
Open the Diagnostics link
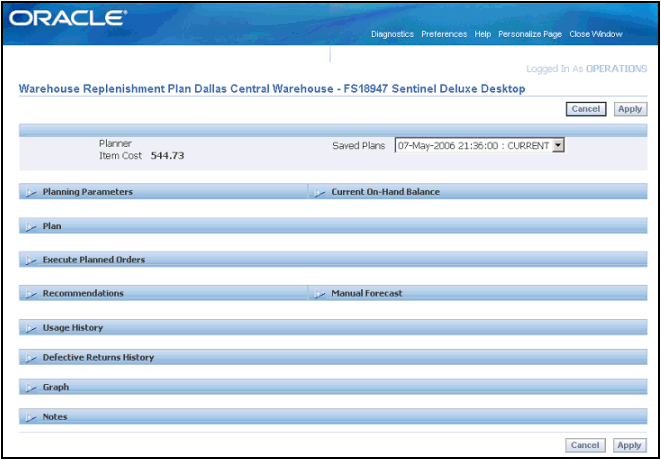point(392,34)
